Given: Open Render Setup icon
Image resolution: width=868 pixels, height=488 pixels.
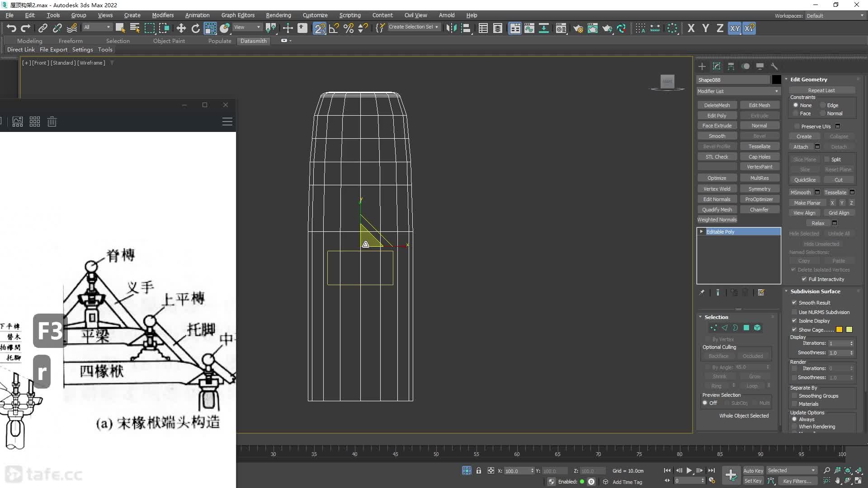Looking at the screenshot, I should pos(578,28).
